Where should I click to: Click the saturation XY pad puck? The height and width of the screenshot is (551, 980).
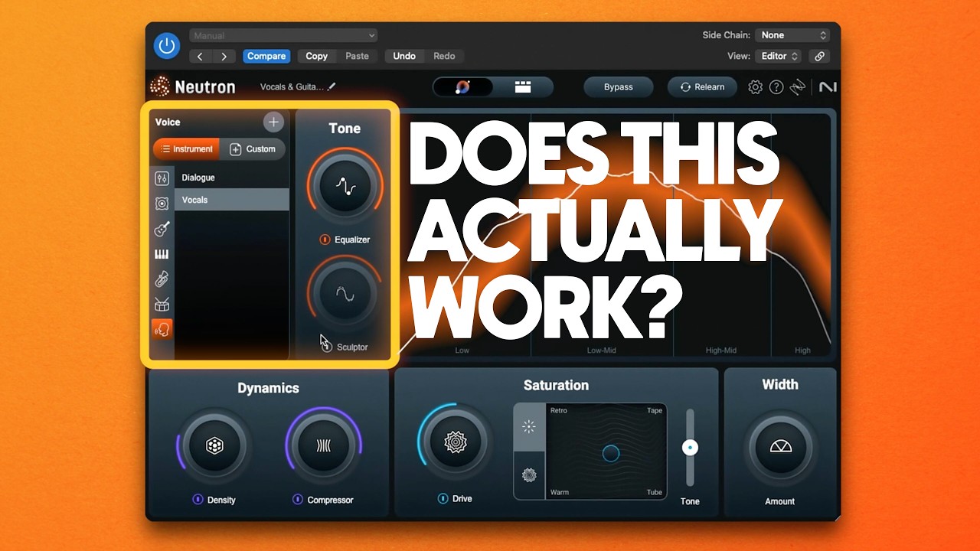[610, 453]
